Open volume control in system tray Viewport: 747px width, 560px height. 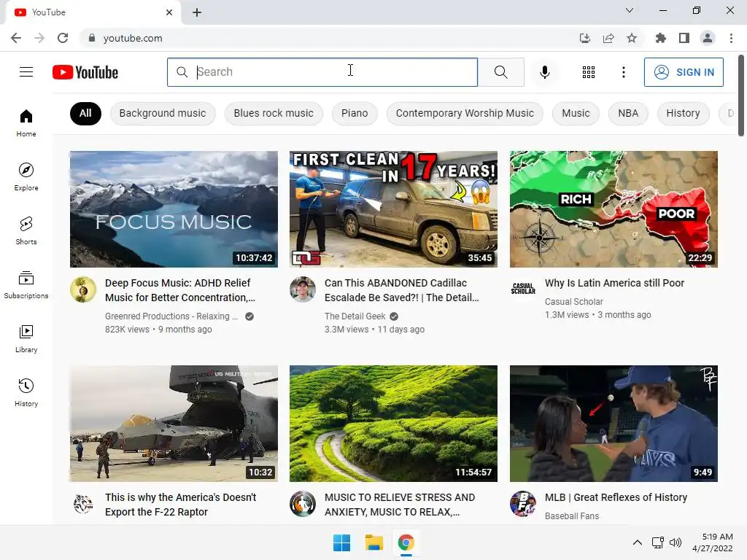(675, 542)
